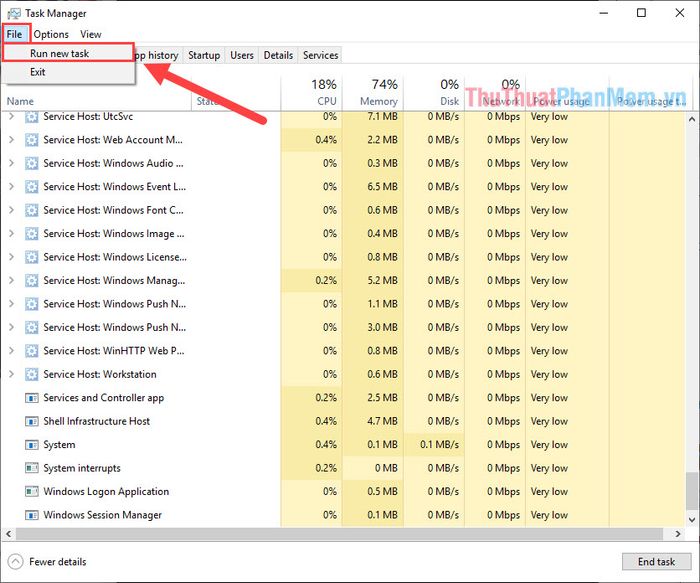Expand Service Host: Workstation group
The height and width of the screenshot is (583, 700).
[x=12, y=375]
